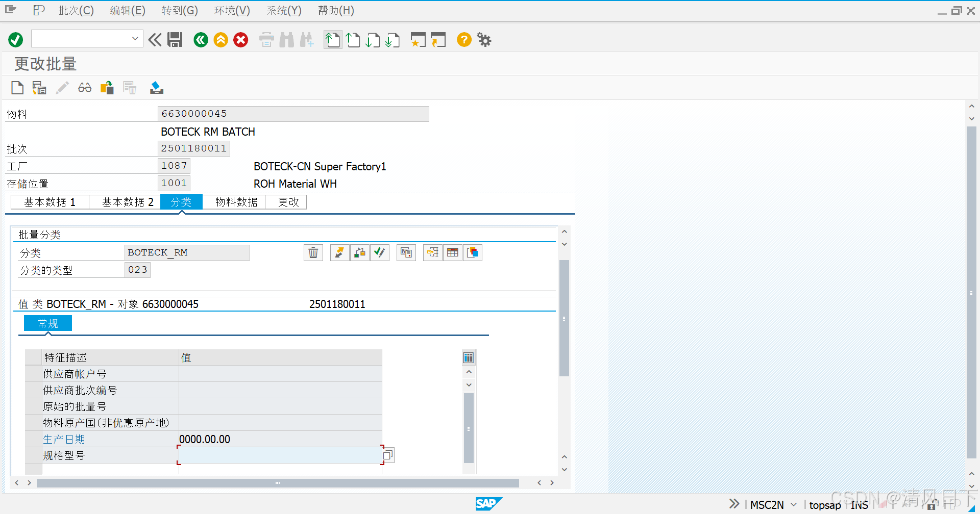Click the collapse toolbar double-left chevron
Viewport: 980px width, 514px height.
click(x=155, y=39)
